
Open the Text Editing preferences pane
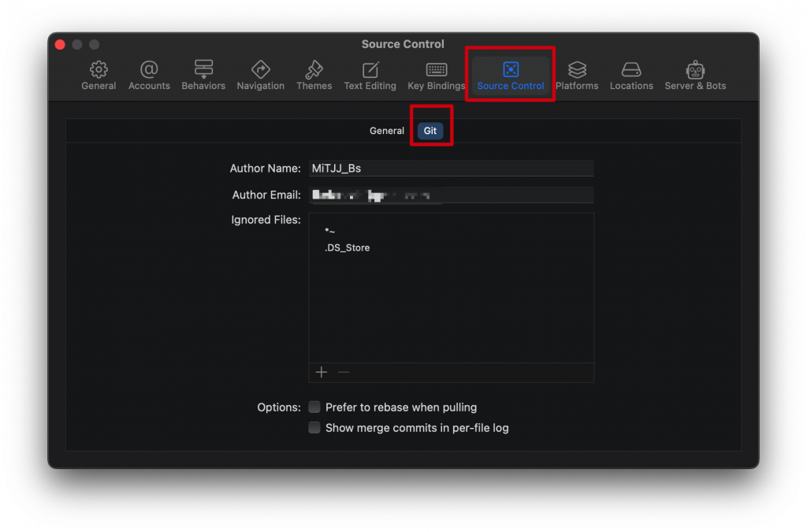coord(370,75)
